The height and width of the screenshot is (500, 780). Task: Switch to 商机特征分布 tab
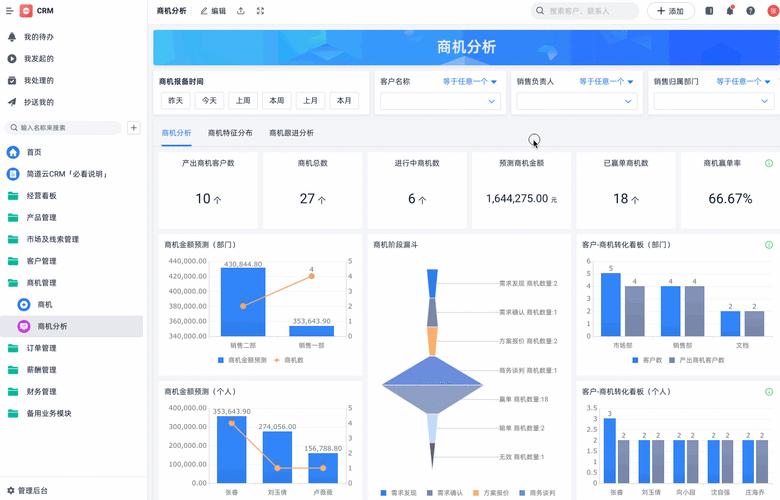click(x=230, y=133)
